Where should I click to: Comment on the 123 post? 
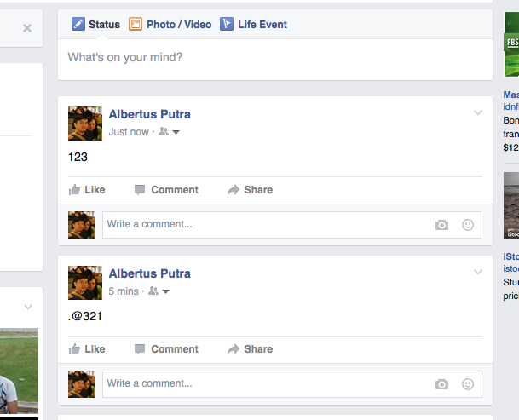(x=166, y=190)
